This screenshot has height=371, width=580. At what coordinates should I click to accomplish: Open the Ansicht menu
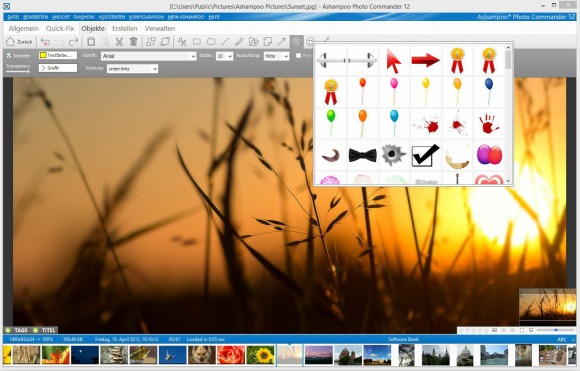coord(61,17)
